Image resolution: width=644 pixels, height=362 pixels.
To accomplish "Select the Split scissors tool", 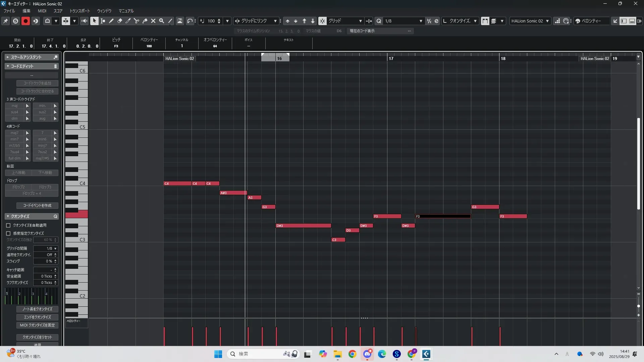I will point(136,21).
